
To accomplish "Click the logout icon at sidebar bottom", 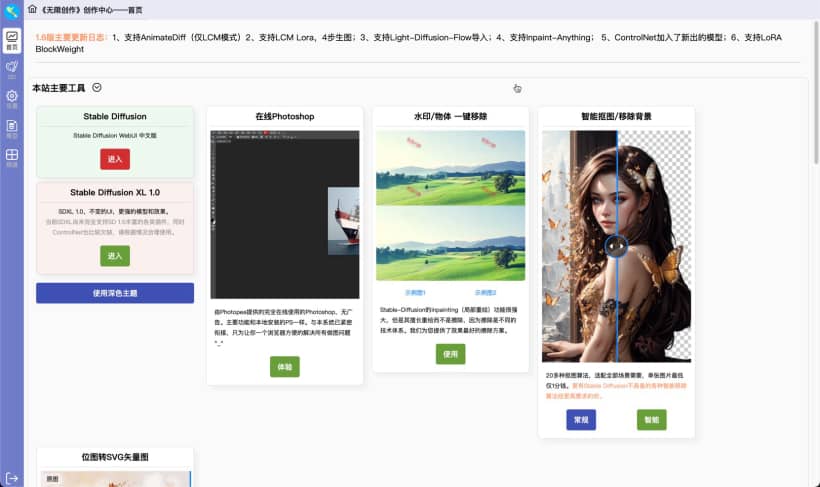I will point(12,478).
